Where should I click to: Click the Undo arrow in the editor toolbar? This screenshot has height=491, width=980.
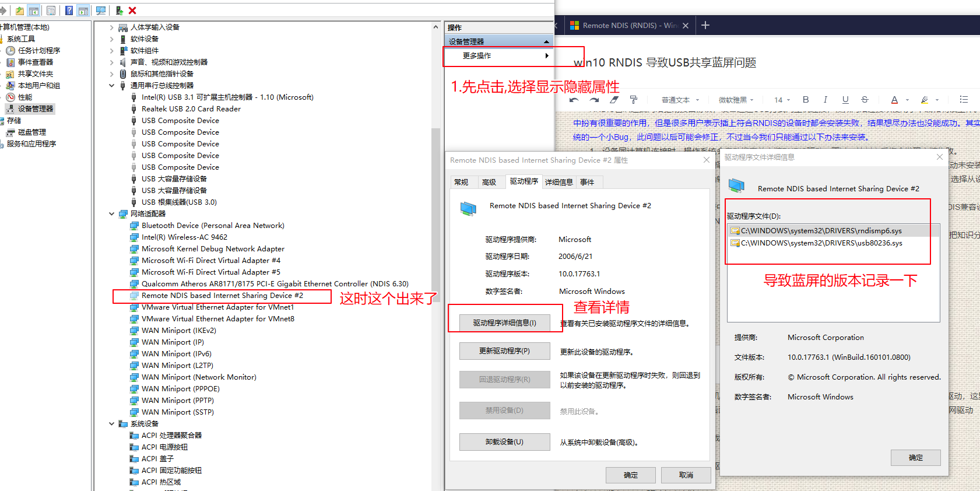click(x=574, y=100)
